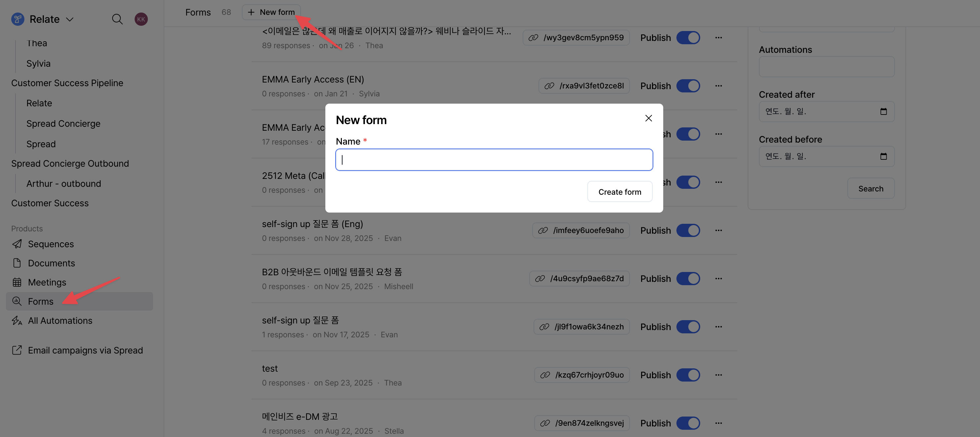Open Email campaigns via Spread link

click(x=85, y=350)
